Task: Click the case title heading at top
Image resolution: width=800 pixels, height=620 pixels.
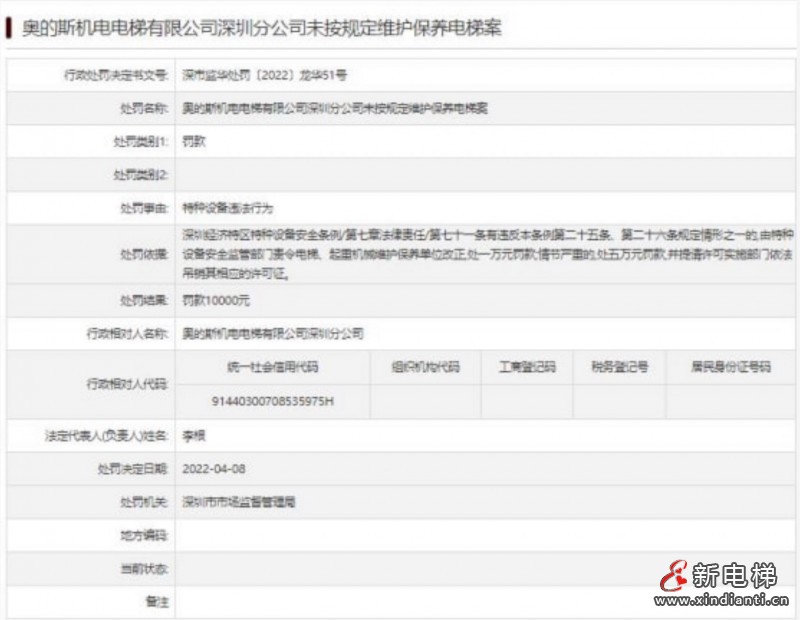Action: (x=262, y=28)
